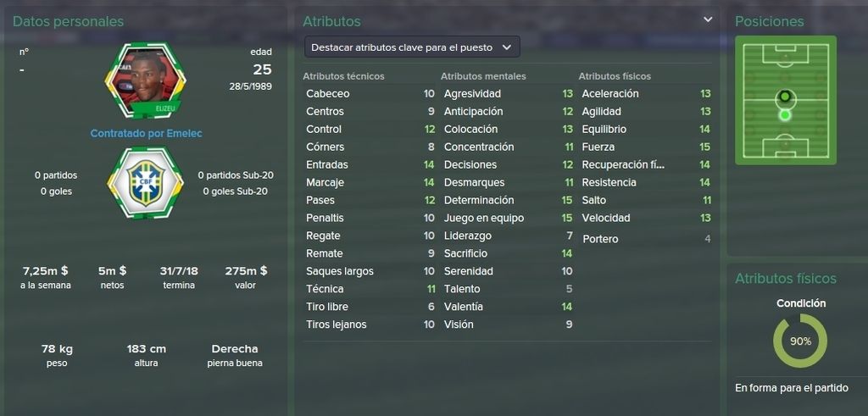Click the 275m $ valor figure

(246, 271)
